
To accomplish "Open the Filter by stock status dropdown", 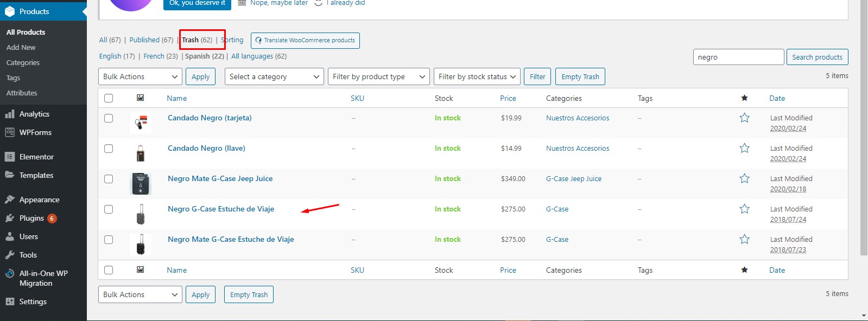I will pos(477,76).
